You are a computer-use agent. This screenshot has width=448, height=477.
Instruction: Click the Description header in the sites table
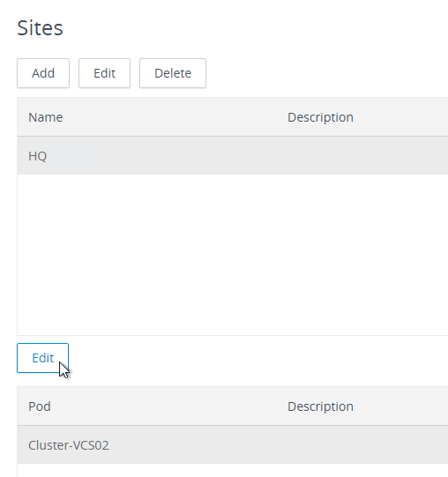320,117
